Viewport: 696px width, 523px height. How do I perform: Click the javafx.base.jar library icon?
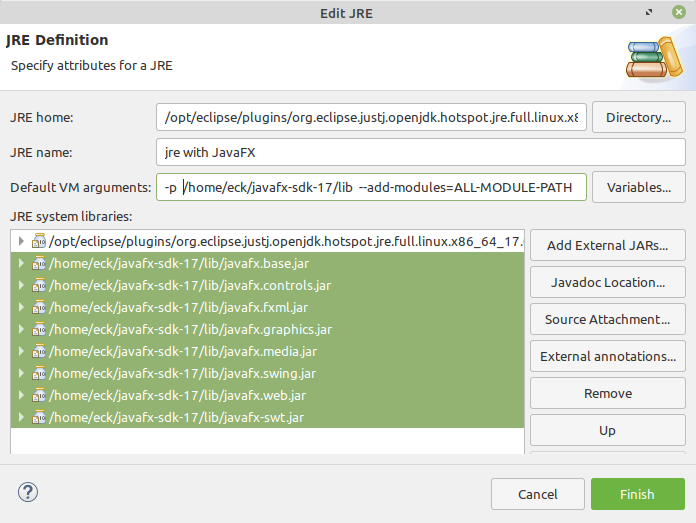(x=39, y=263)
